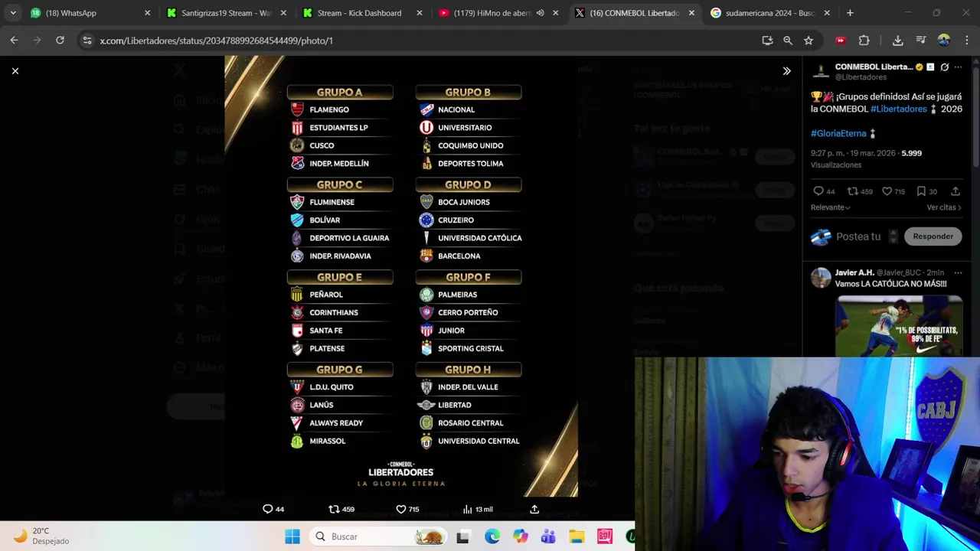980x551 pixels.
Task: Open the image in Javier A.H. reply
Action: click(899, 326)
